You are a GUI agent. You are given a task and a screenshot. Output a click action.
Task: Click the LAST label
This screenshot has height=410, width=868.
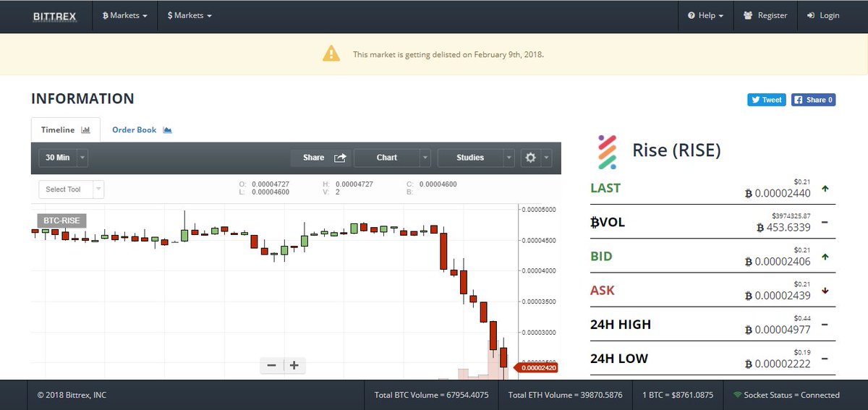[x=605, y=188]
